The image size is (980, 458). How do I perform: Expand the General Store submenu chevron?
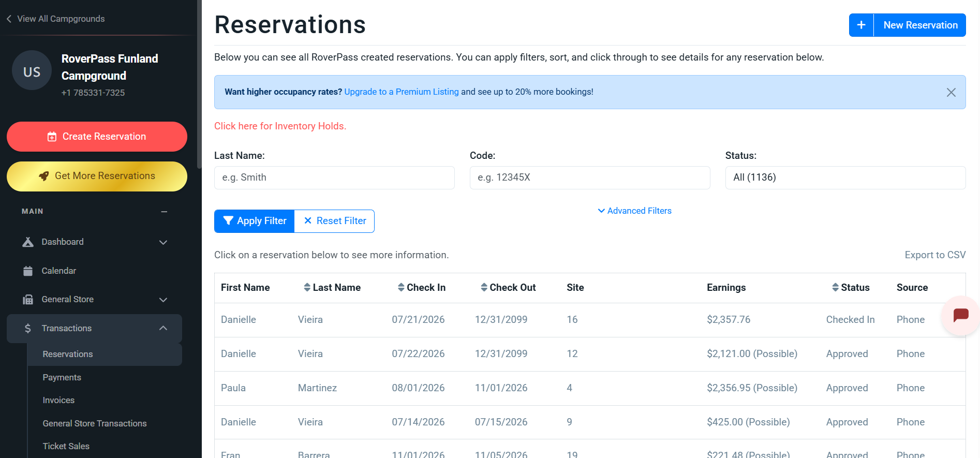coord(163,300)
